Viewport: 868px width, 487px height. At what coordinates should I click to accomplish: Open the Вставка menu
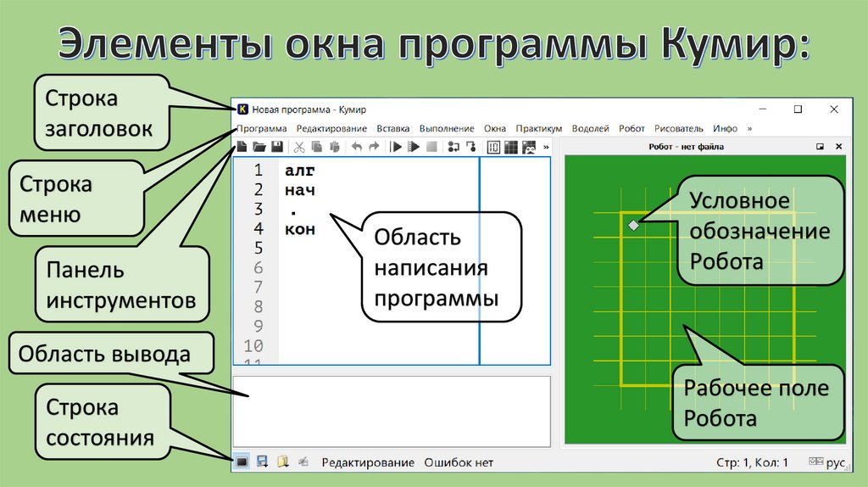393,128
